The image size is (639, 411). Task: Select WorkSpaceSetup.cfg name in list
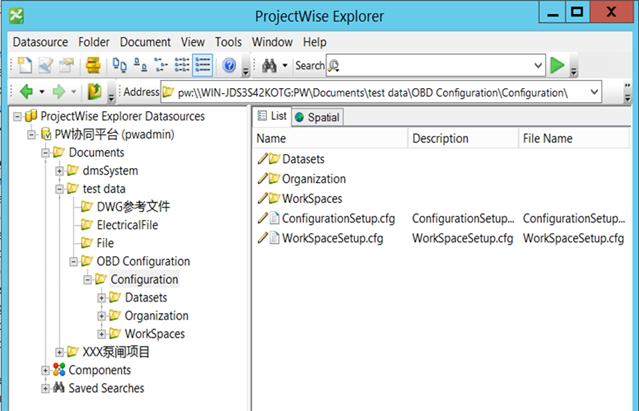[x=333, y=238]
